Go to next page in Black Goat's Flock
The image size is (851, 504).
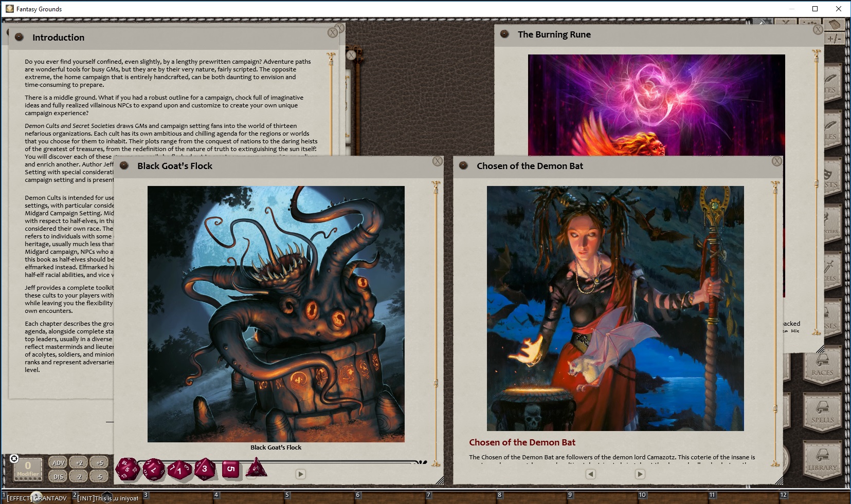301,474
